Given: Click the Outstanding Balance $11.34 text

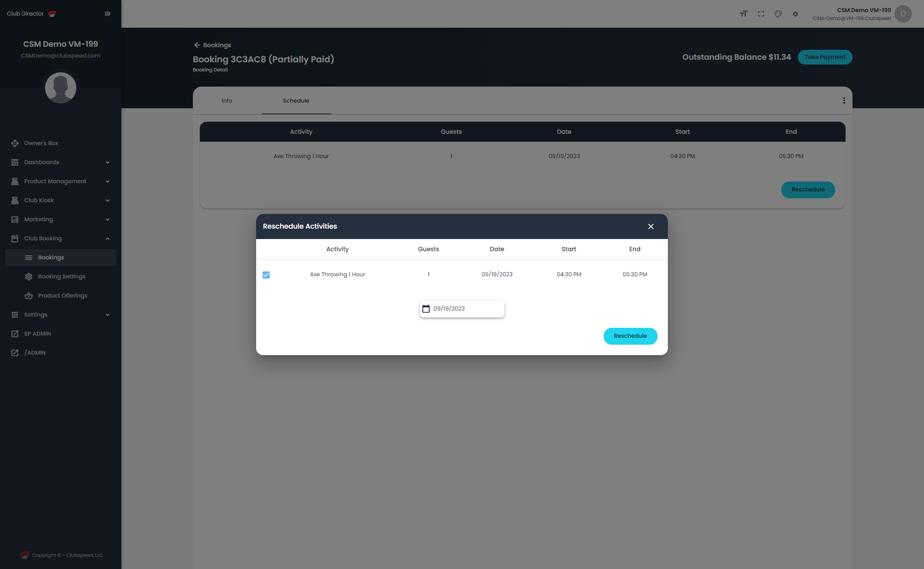Looking at the screenshot, I should click(x=736, y=57).
